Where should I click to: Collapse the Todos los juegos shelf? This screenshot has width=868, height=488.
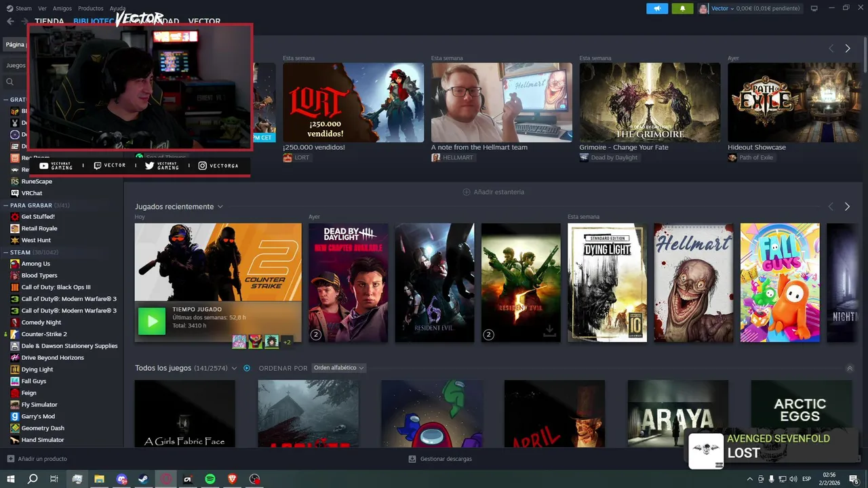click(x=850, y=368)
